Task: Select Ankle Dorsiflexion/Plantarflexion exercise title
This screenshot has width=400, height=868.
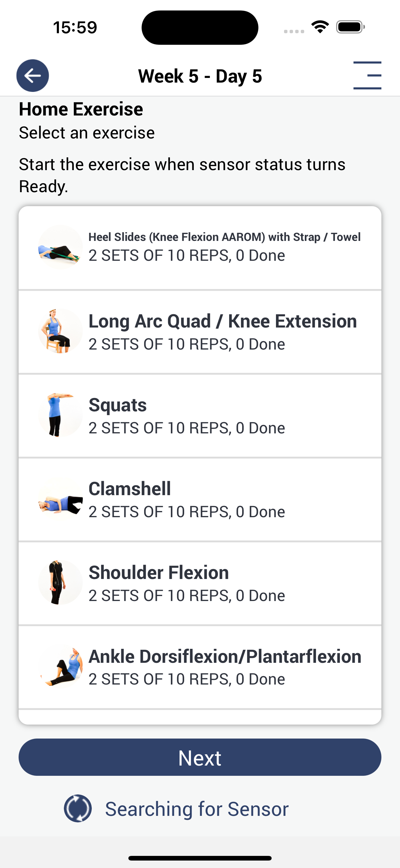Action: pyautogui.click(x=225, y=656)
